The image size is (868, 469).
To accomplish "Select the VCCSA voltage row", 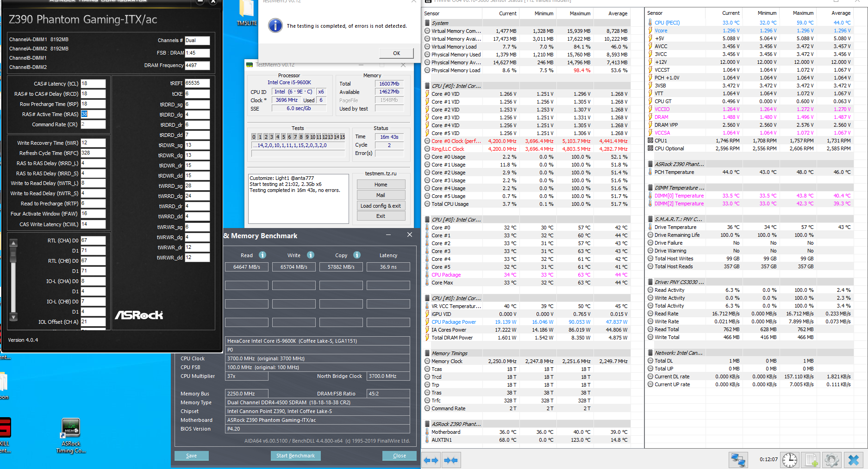I will pyautogui.click(x=749, y=133).
